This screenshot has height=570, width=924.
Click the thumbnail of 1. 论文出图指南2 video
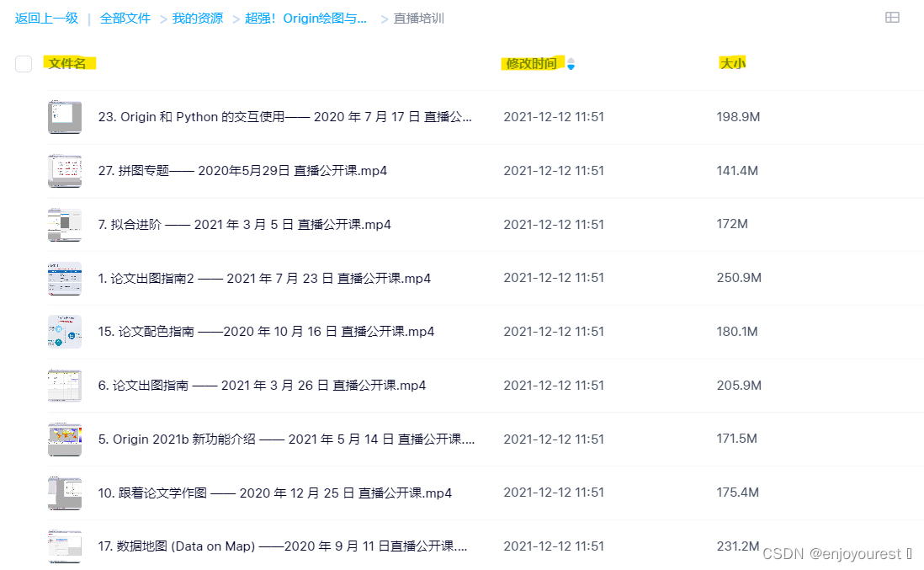pyautogui.click(x=65, y=278)
